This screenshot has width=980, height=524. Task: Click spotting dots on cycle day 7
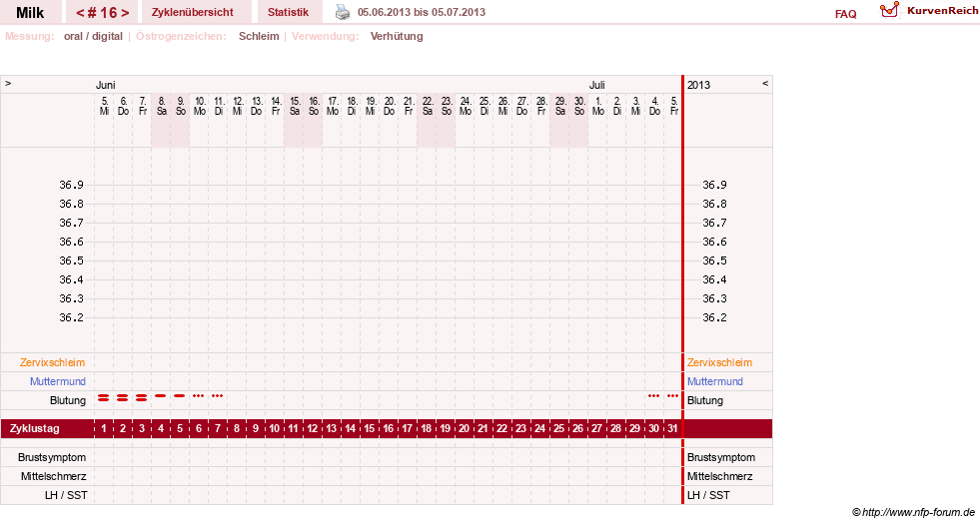click(x=218, y=395)
